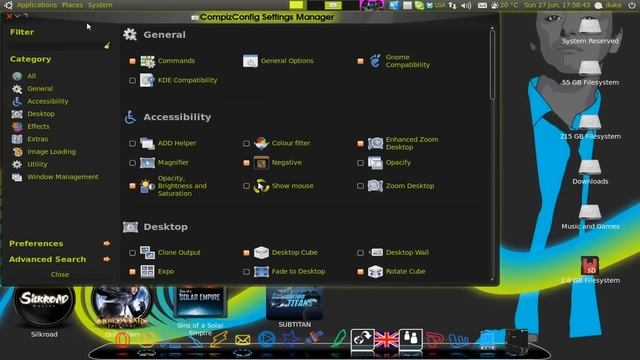Open Magnifier plugin icon
Image resolution: width=640 pixels, height=360 pixels.
(x=147, y=163)
